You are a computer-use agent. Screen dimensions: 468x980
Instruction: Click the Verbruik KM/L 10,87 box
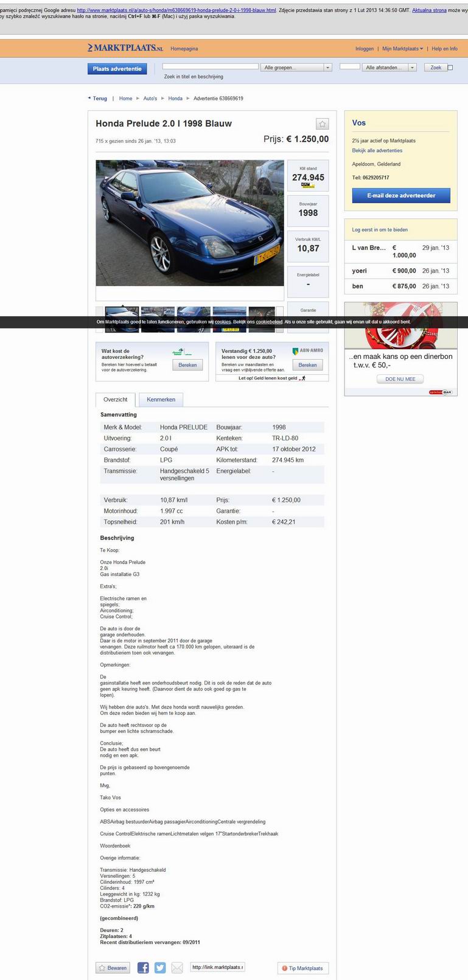308,246
